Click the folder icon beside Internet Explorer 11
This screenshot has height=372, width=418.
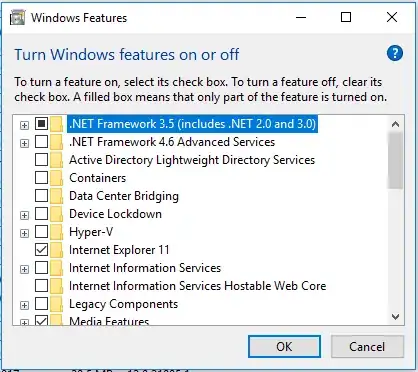coord(56,250)
